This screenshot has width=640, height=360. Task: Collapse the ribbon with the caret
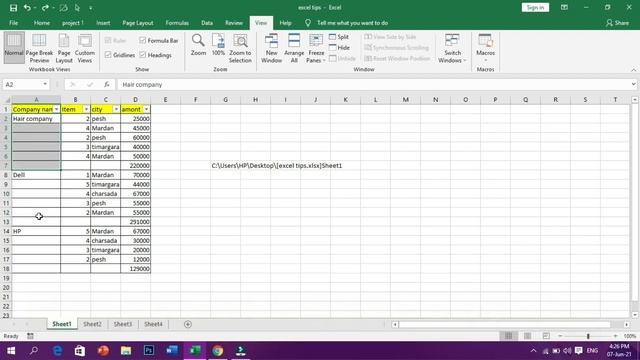pos(633,70)
